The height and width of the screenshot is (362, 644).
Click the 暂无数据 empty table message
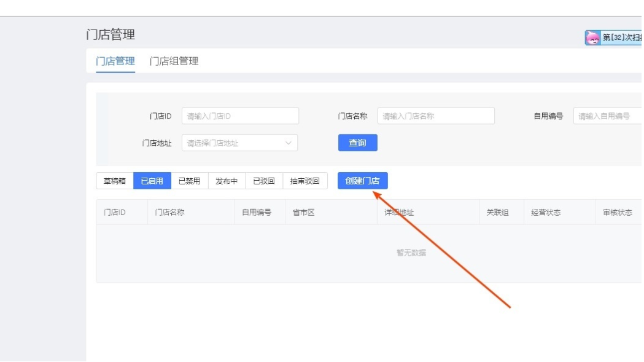pyautogui.click(x=411, y=253)
